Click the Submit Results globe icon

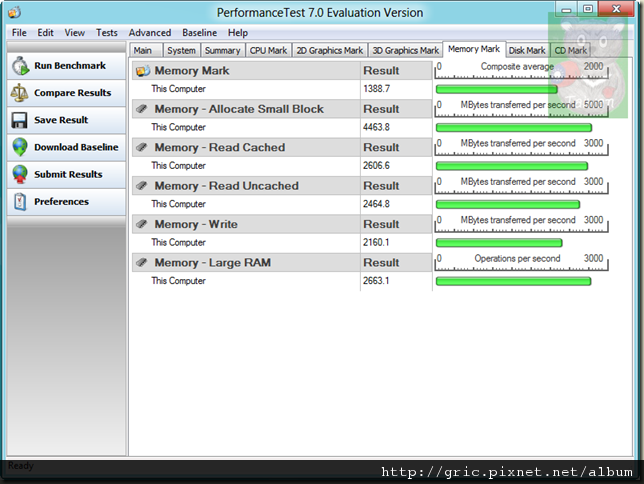[x=20, y=174]
